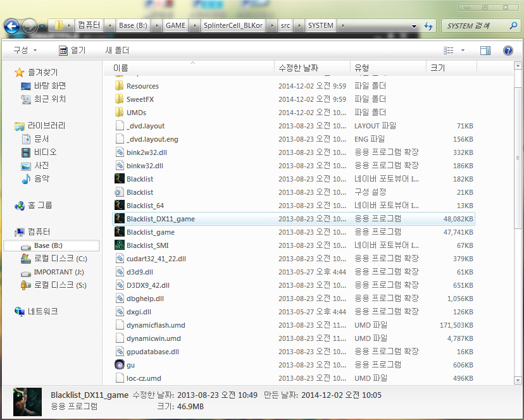Select the gu Ubisoft application icon
Viewport: 524px width, 420px height.
coord(120,365)
